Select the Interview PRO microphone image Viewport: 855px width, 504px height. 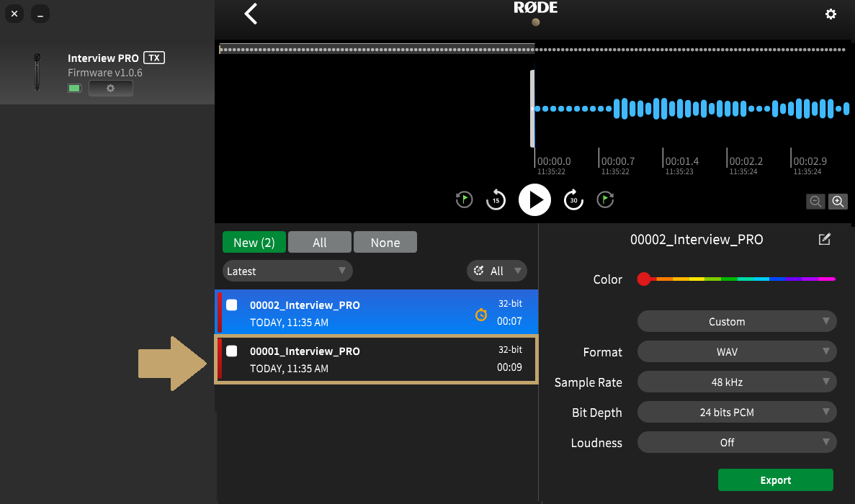point(37,71)
